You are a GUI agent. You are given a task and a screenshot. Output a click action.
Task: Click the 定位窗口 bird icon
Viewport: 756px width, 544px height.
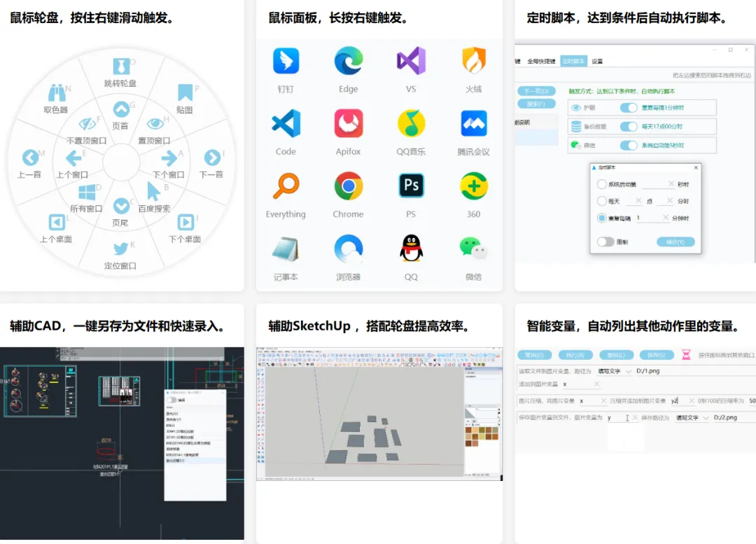[x=120, y=249]
